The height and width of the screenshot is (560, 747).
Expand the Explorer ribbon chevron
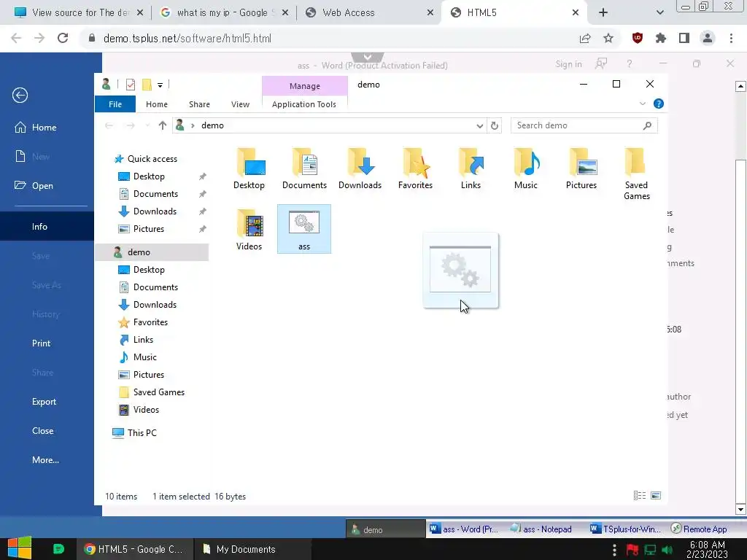click(642, 104)
